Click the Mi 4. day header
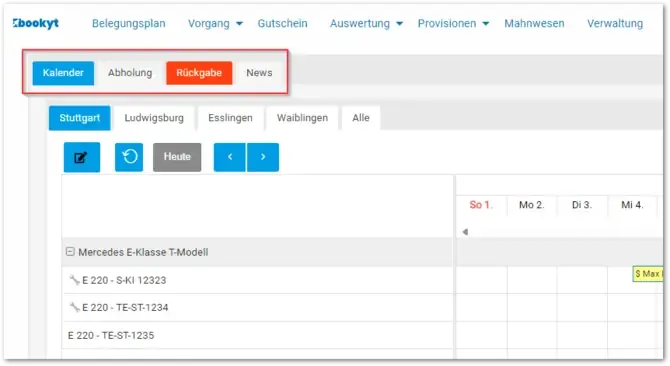Image resolution: width=670 pixels, height=366 pixels. point(632,205)
